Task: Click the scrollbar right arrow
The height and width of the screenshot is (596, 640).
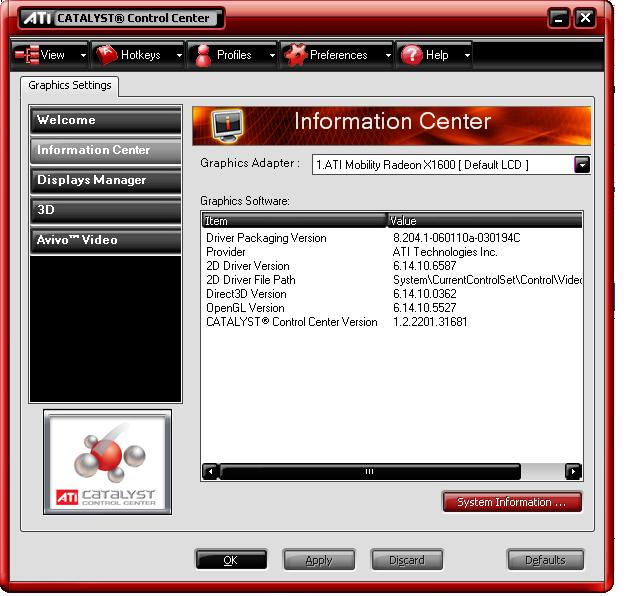Action: point(573,471)
